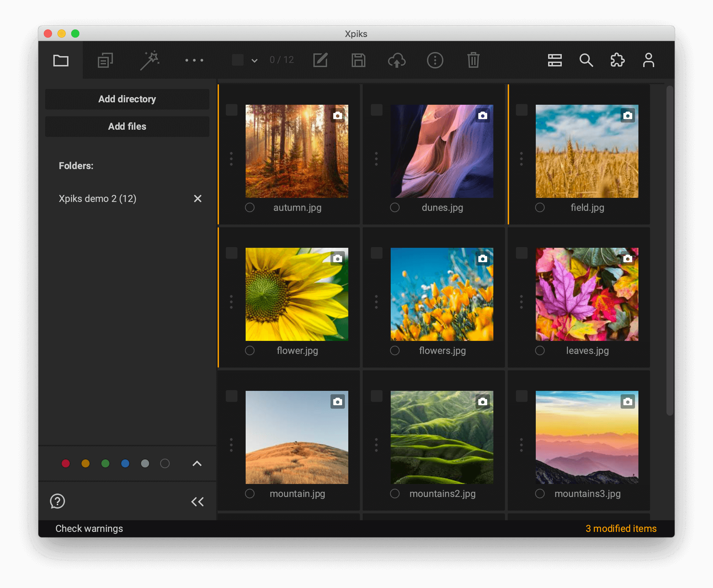This screenshot has height=588, width=713.
Task: Open the upload to cloud icon
Action: click(397, 60)
